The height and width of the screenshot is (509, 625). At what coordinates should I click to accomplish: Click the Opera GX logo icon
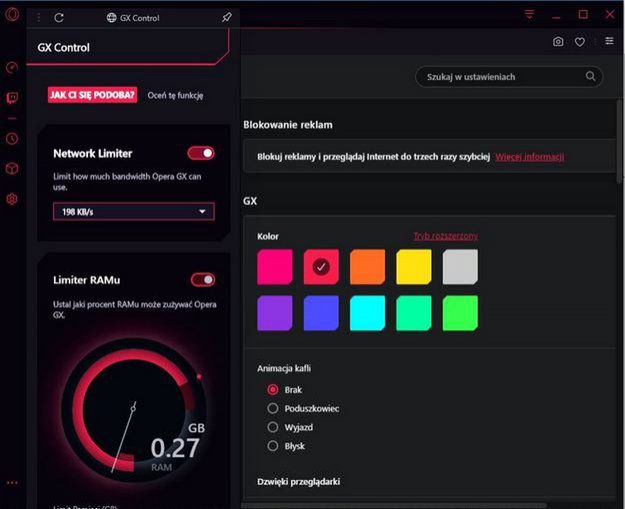coord(12,15)
